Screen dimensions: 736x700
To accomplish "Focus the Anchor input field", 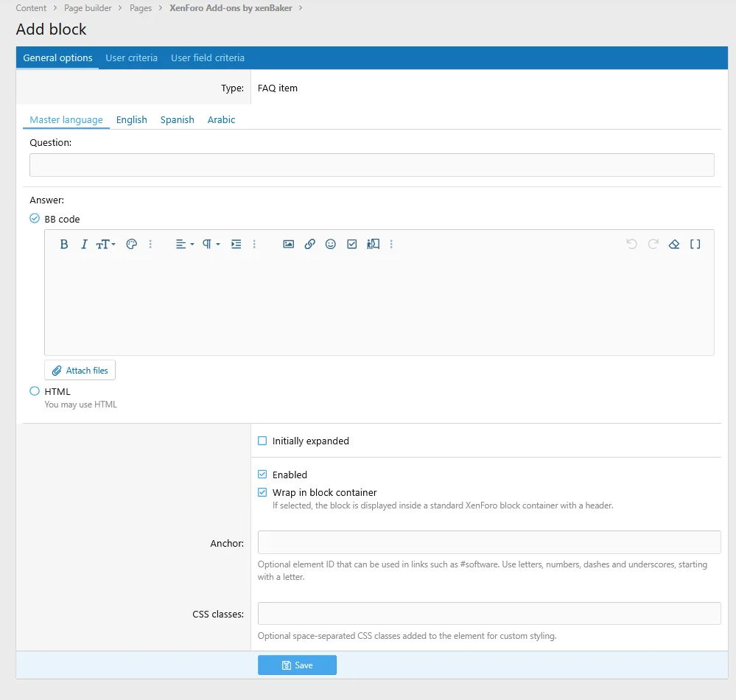I will pyautogui.click(x=489, y=543).
